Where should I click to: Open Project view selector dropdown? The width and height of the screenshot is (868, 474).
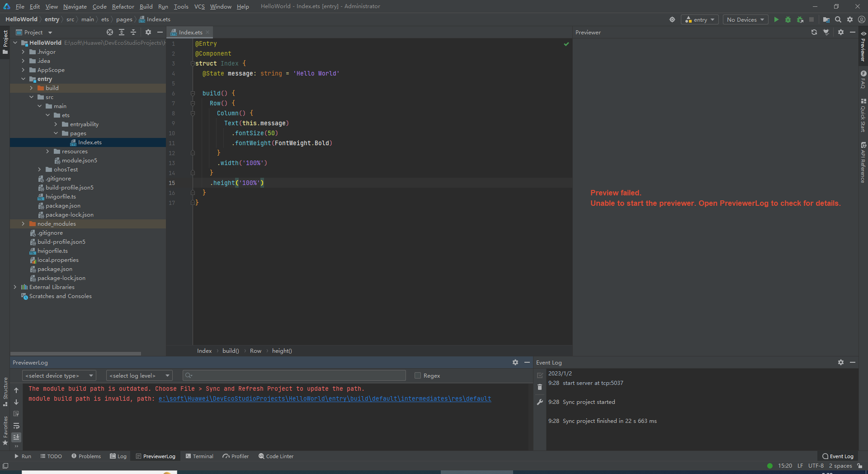[34, 32]
